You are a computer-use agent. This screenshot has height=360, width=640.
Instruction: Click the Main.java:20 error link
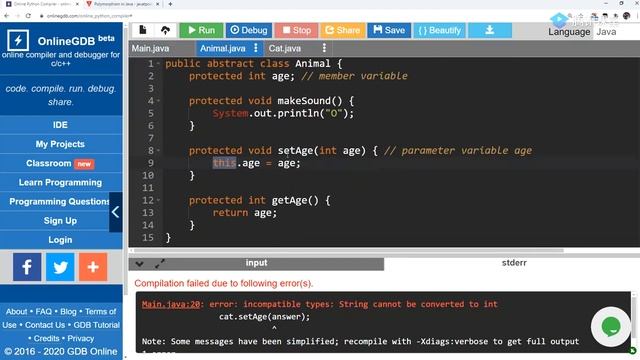point(171,304)
